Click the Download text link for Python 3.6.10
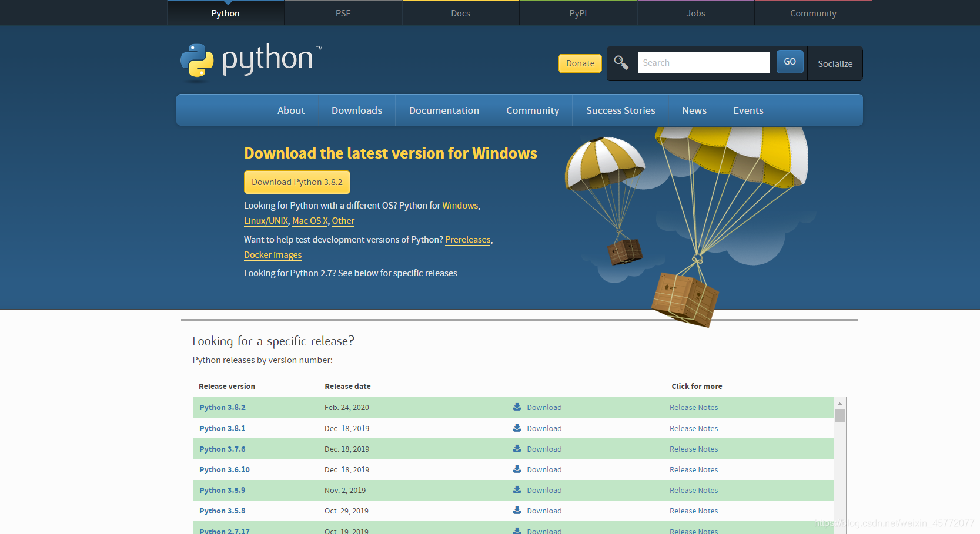 click(544, 469)
